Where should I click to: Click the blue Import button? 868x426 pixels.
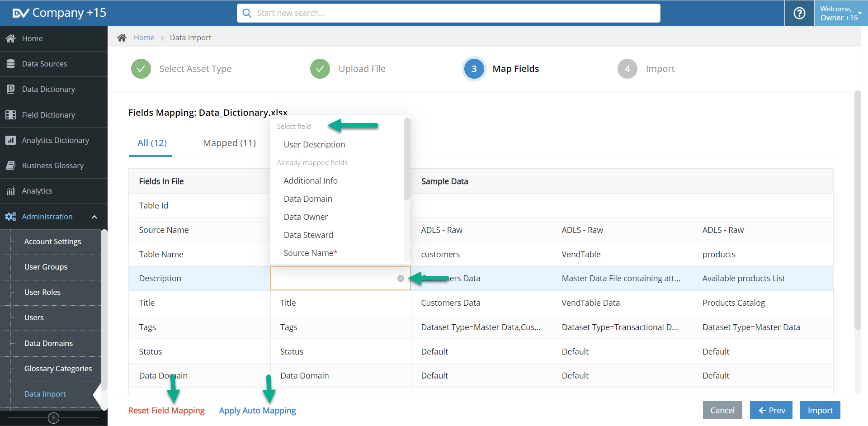pyautogui.click(x=820, y=410)
